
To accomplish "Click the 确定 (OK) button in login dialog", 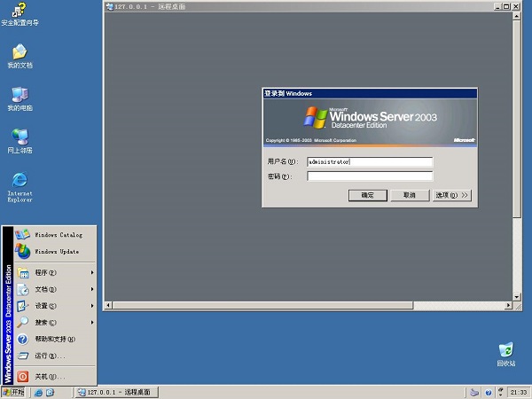I will [368, 195].
